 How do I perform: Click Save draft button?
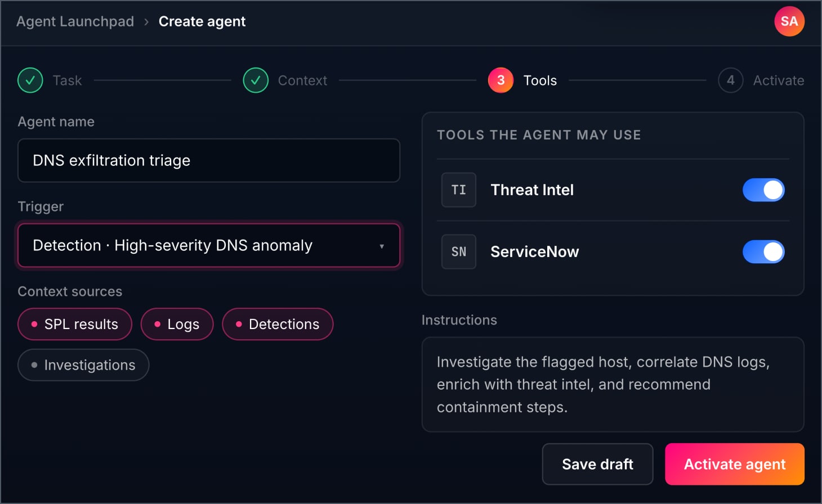point(597,464)
